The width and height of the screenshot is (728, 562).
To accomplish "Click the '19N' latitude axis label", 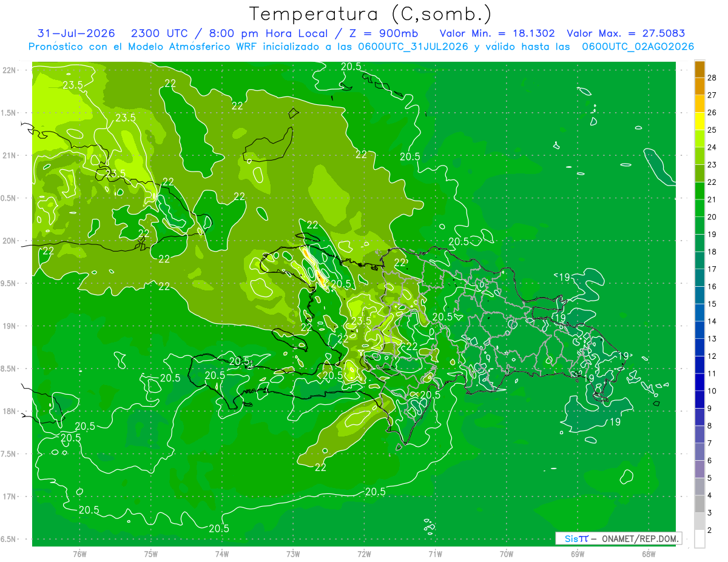I will (9, 326).
